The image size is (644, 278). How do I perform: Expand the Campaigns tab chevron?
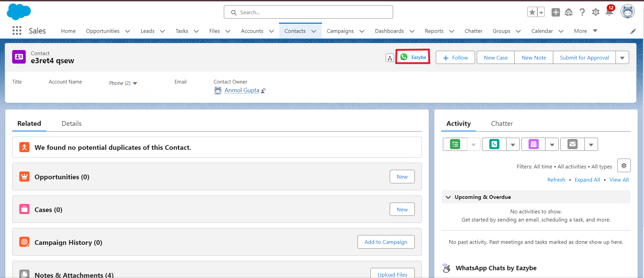pos(362,31)
